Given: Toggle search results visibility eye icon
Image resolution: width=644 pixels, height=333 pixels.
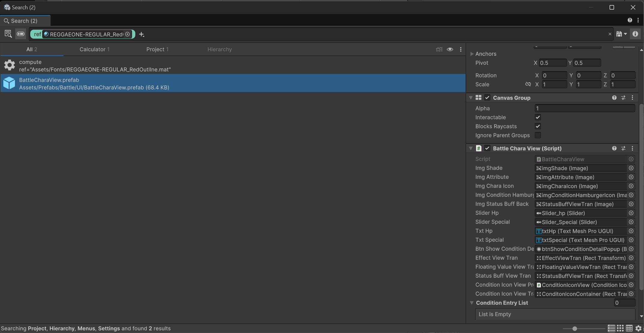Looking at the screenshot, I should pyautogui.click(x=450, y=49).
